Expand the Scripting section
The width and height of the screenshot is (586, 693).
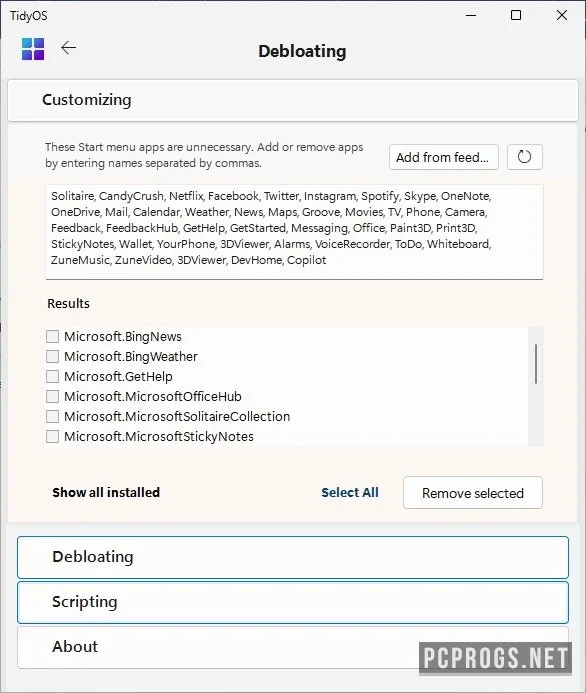click(x=293, y=602)
